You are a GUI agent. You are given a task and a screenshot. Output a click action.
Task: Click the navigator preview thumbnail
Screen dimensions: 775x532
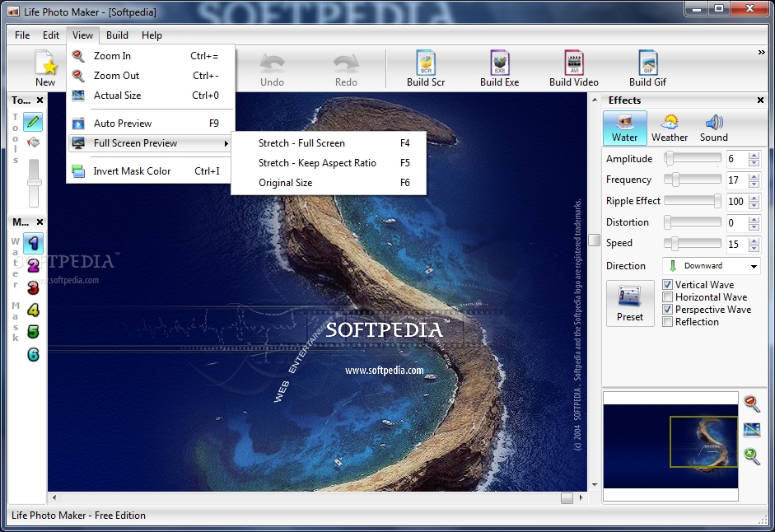pos(670,446)
